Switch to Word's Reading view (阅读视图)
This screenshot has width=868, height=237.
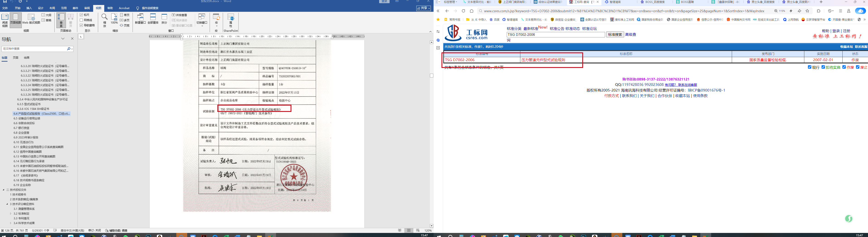[5, 20]
